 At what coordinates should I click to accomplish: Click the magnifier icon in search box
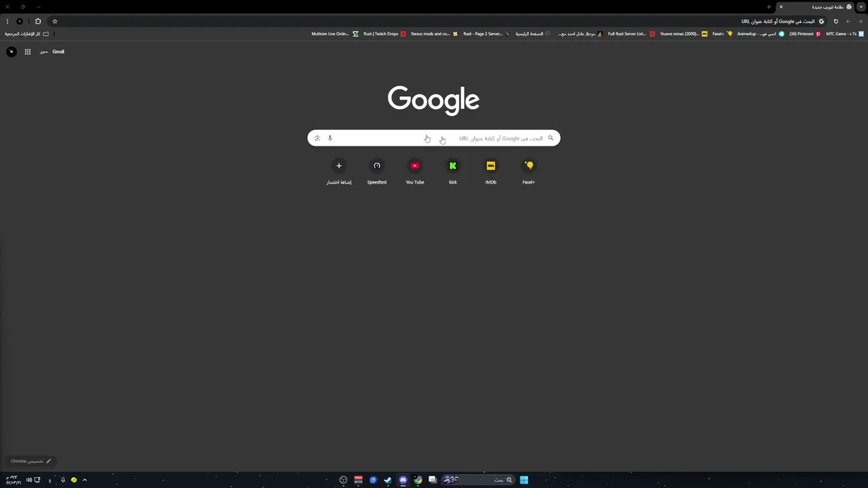551,138
